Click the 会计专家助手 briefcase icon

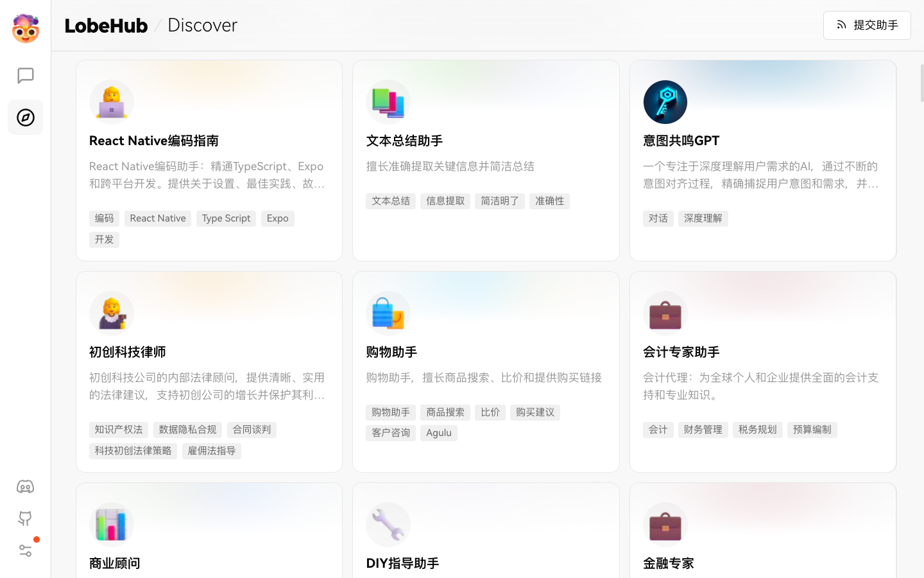665,313
